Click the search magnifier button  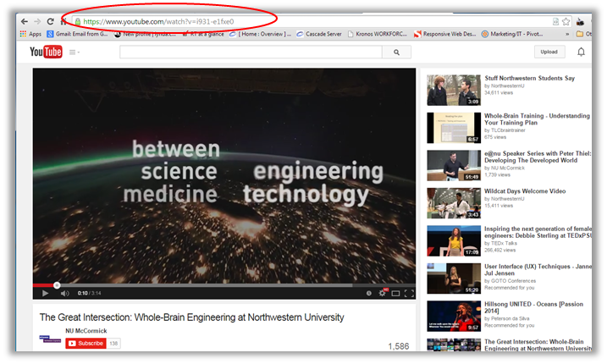(396, 52)
